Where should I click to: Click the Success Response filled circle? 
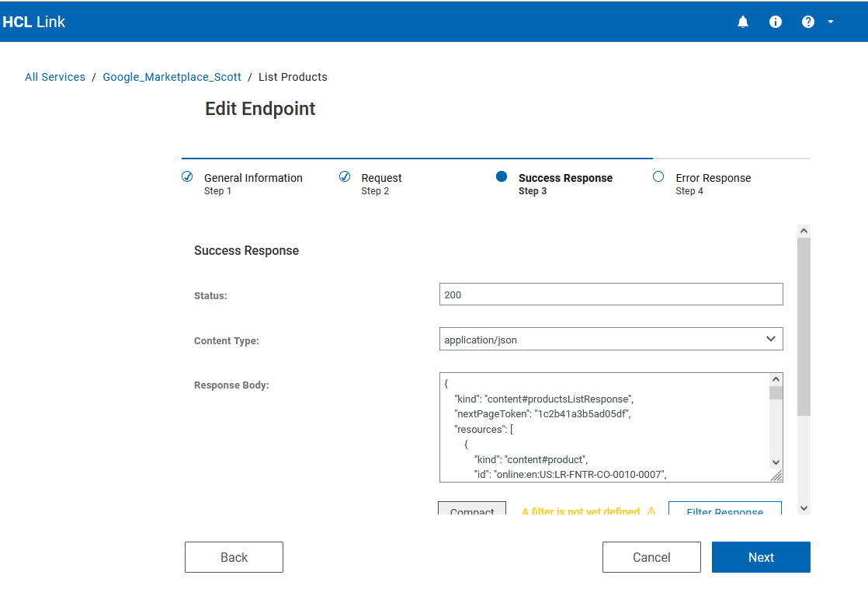(502, 176)
